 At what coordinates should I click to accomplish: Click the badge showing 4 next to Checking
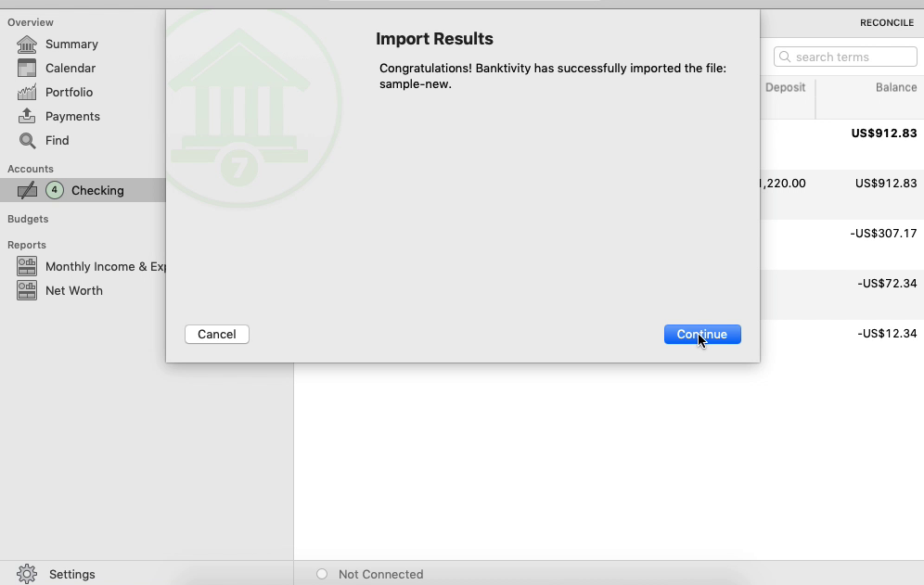point(54,190)
